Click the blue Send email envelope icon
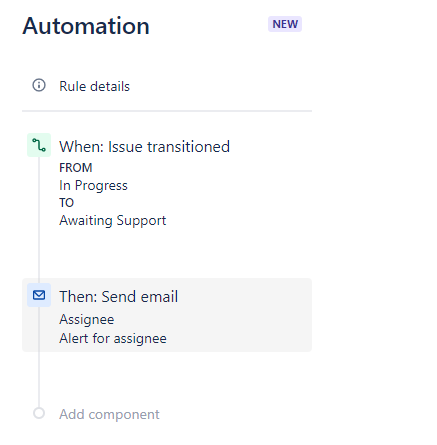Image resolution: width=437 pixels, height=445 pixels. click(x=39, y=295)
